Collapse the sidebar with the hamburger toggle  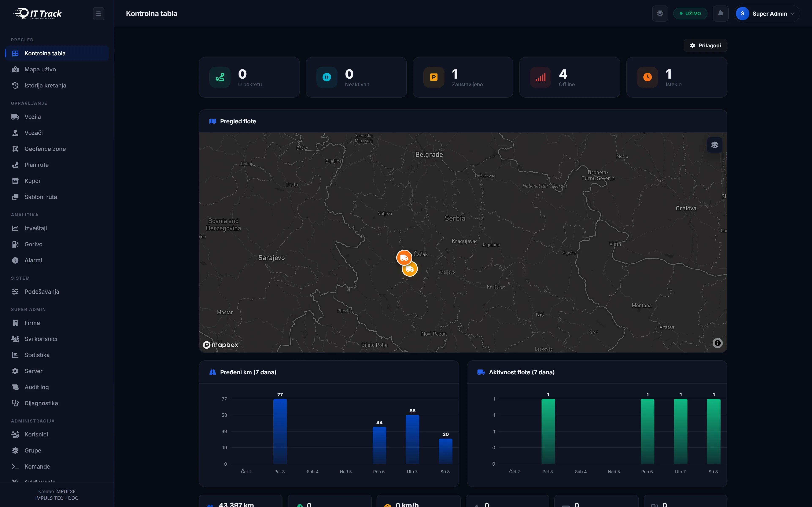[x=99, y=13]
